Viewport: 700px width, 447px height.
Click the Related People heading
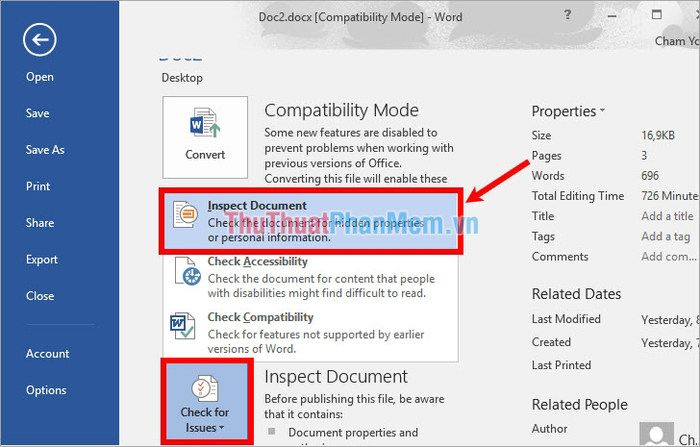579,405
